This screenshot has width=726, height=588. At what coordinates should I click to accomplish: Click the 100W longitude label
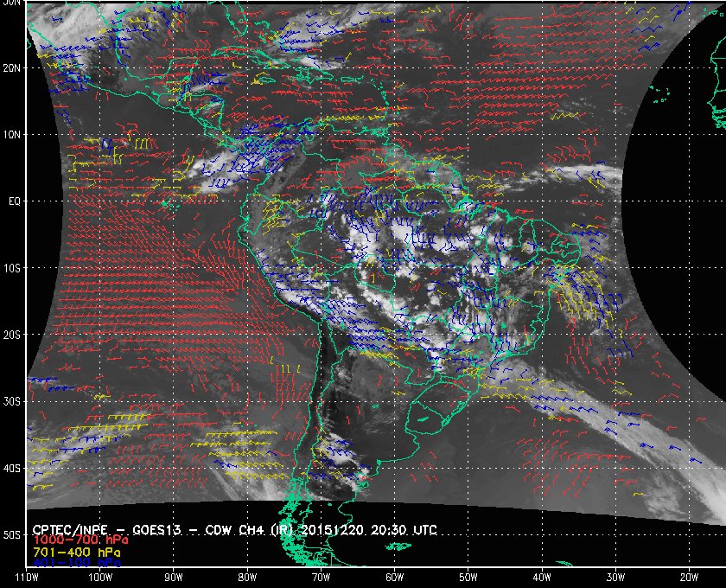100,578
